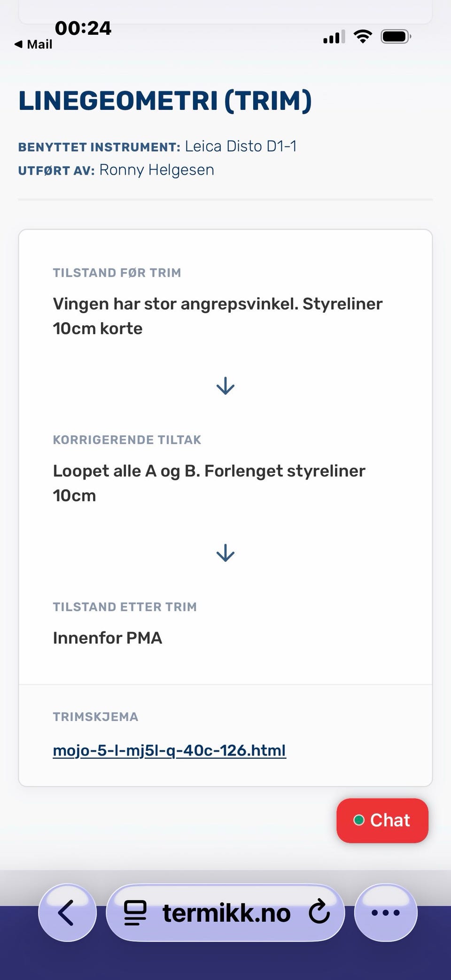Return to Mail via back indicator

click(33, 45)
